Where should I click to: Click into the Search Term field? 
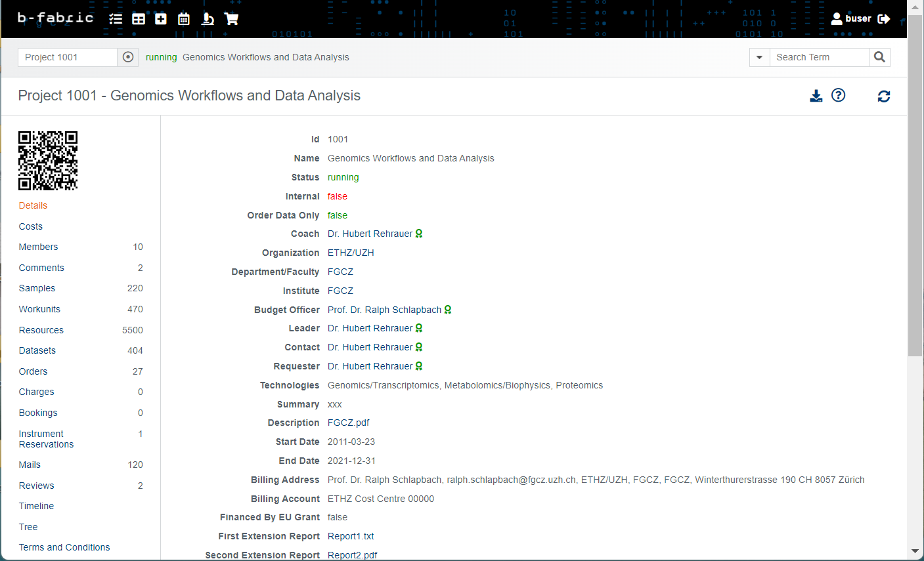pos(819,57)
